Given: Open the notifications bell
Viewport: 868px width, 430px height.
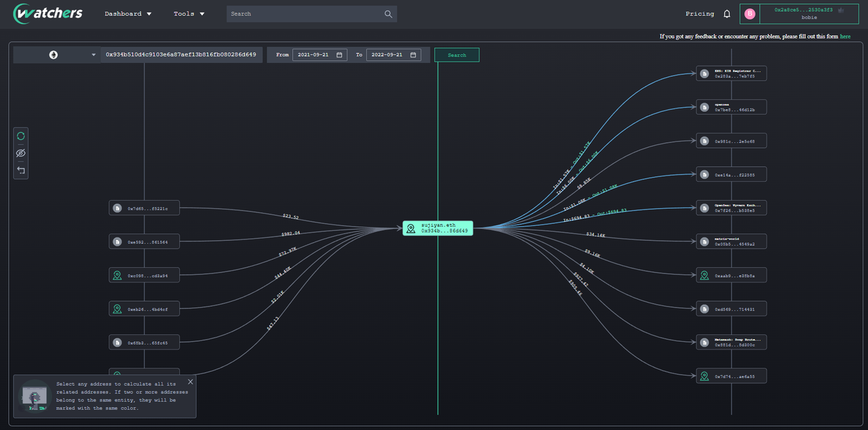Looking at the screenshot, I should (x=727, y=14).
